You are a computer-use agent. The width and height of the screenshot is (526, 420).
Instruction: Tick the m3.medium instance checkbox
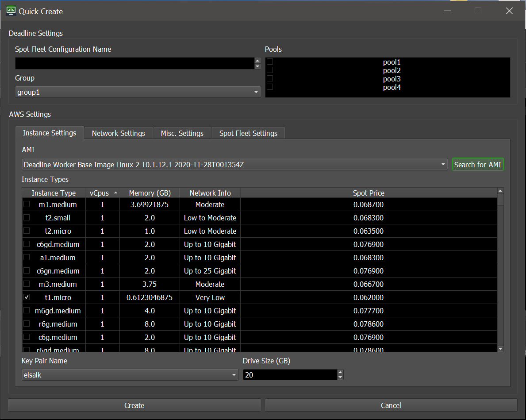(27, 284)
